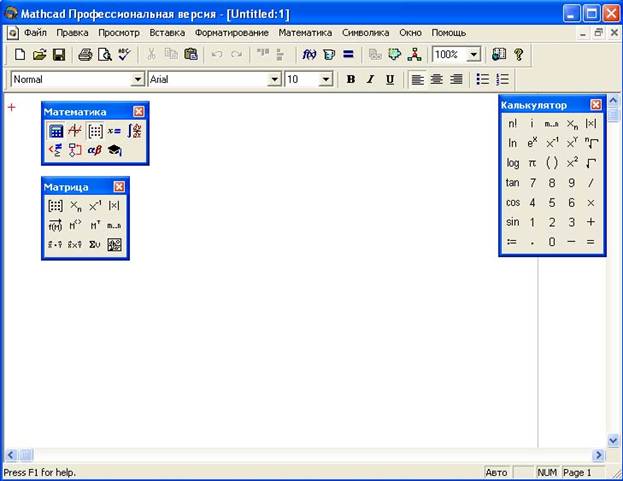
Task: Open Calculator palette in Математика panel
Action: (x=56, y=131)
